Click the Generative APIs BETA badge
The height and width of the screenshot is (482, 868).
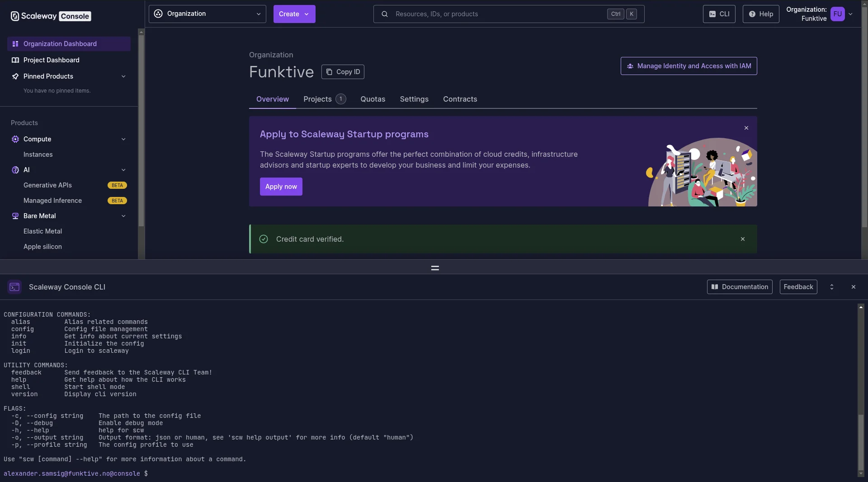coord(117,185)
